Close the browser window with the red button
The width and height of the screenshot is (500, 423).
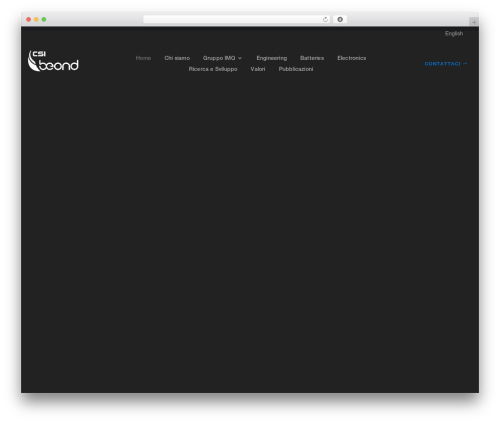(x=29, y=19)
